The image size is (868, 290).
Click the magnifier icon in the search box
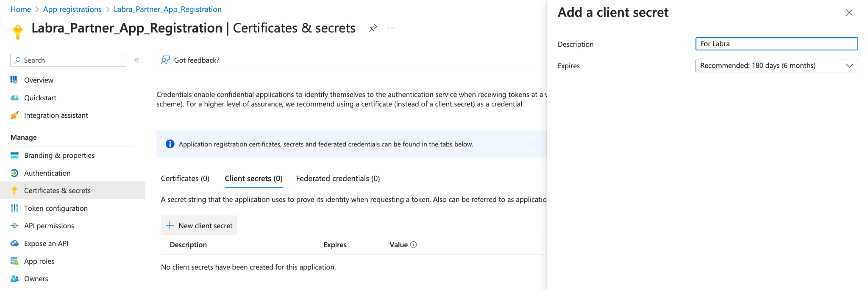click(17, 60)
